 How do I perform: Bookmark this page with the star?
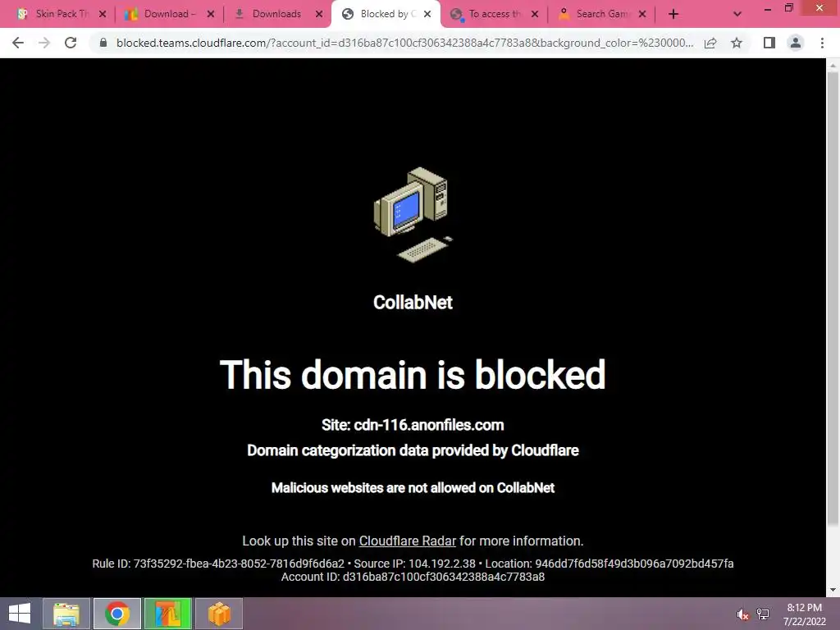coord(737,43)
